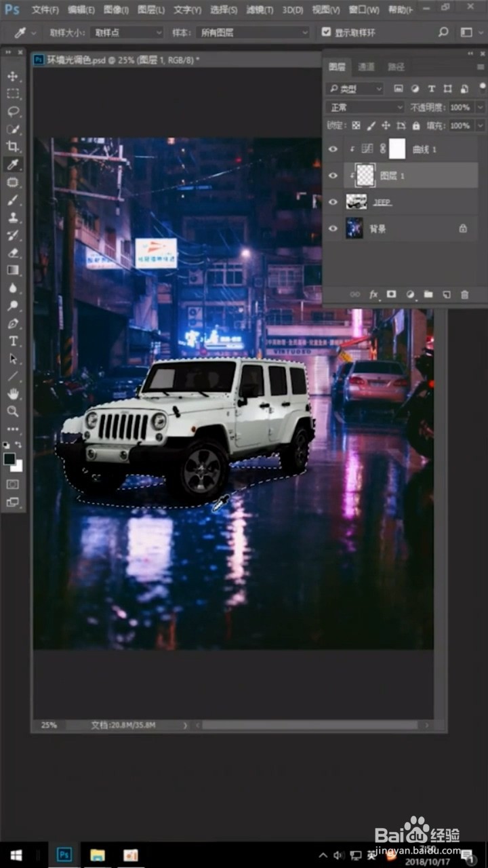
Task: Select the Rectangular Marquee tool
Action: [x=13, y=94]
